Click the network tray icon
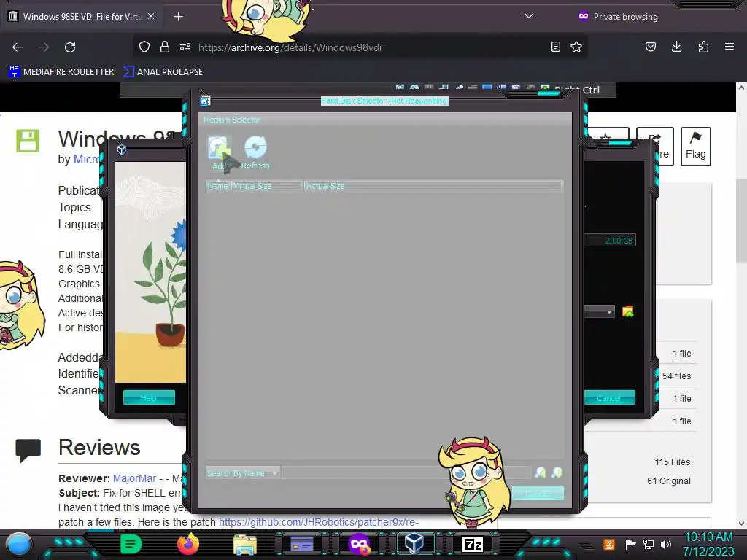Image resolution: width=747 pixels, height=560 pixels. pos(648,544)
